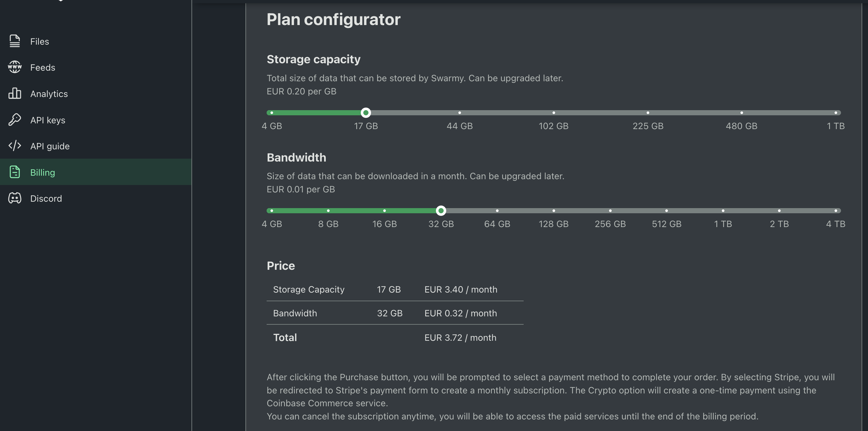Click the Analytics bar chart icon
Viewport: 868px width, 431px height.
14,93
